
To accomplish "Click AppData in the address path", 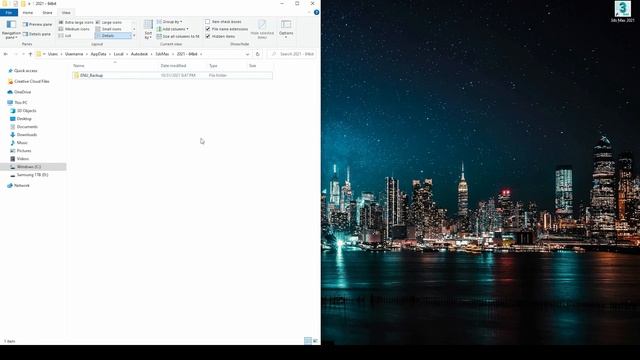I will pyautogui.click(x=98, y=54).
